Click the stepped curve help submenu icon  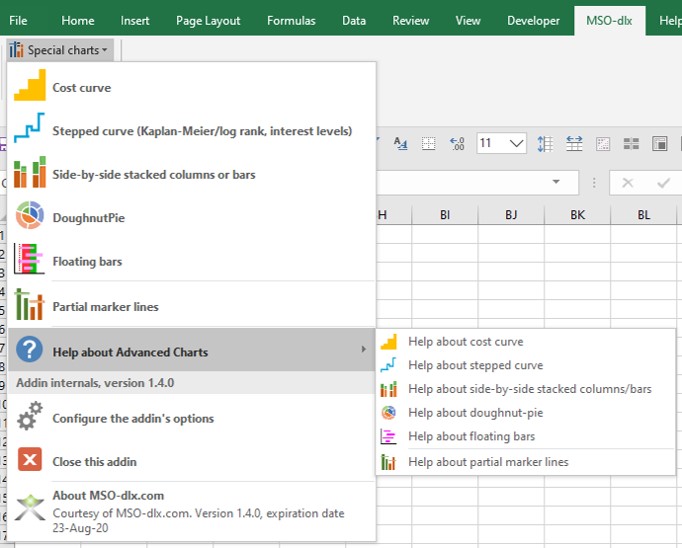coord(388,365)
